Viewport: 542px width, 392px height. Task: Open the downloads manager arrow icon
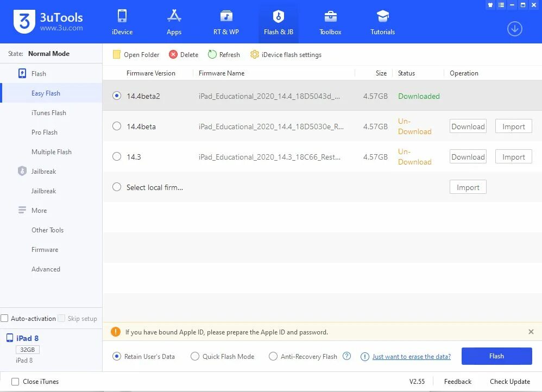(514, 29)
